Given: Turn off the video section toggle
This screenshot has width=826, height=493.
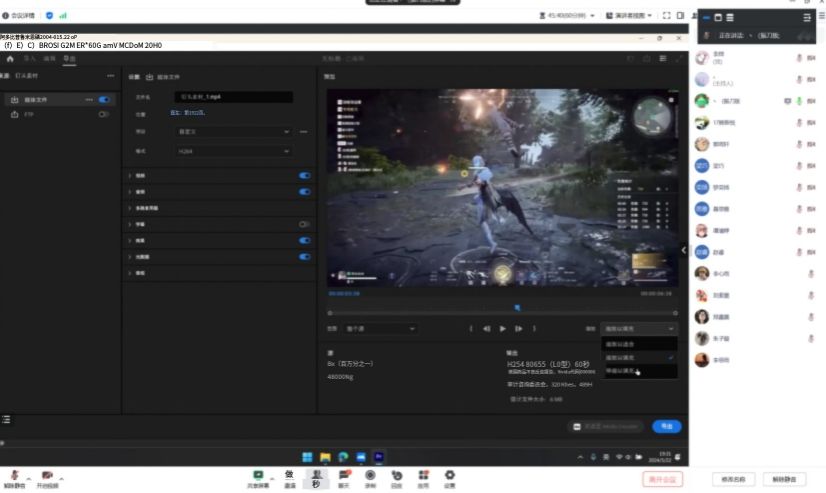Looking at the screenshot, I should pyautogui.click(x=304, y=175).
